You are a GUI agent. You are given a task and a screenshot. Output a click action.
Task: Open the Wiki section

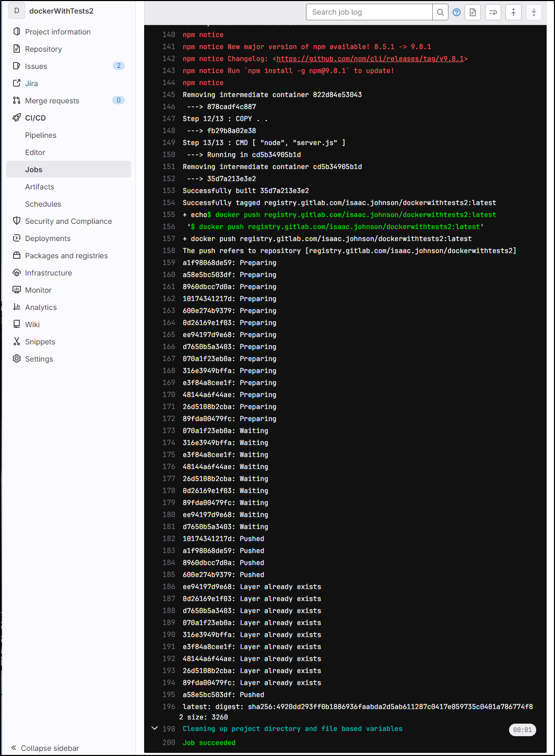click(x=32, y=325)
